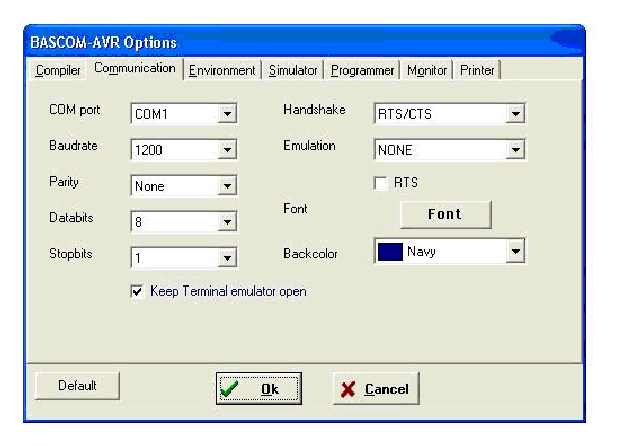Enable the RTS checkbox
This screenshot has height=446, width=643.
coord(381,183)
